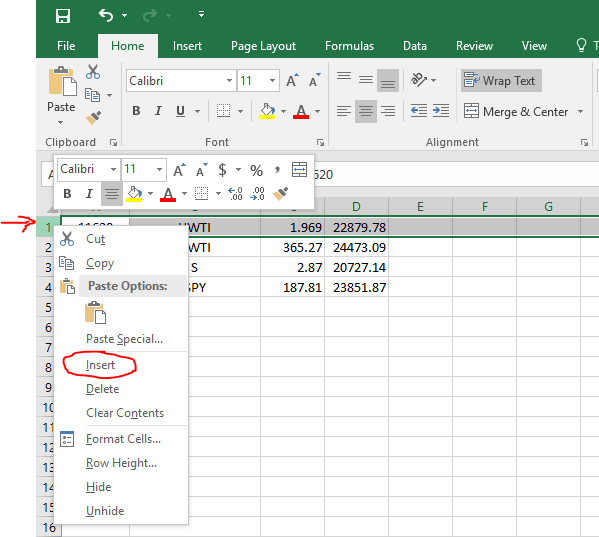Toggle Italic in the mini toolbar
This screenshot has width=599, height=537.
pos(89,194)
